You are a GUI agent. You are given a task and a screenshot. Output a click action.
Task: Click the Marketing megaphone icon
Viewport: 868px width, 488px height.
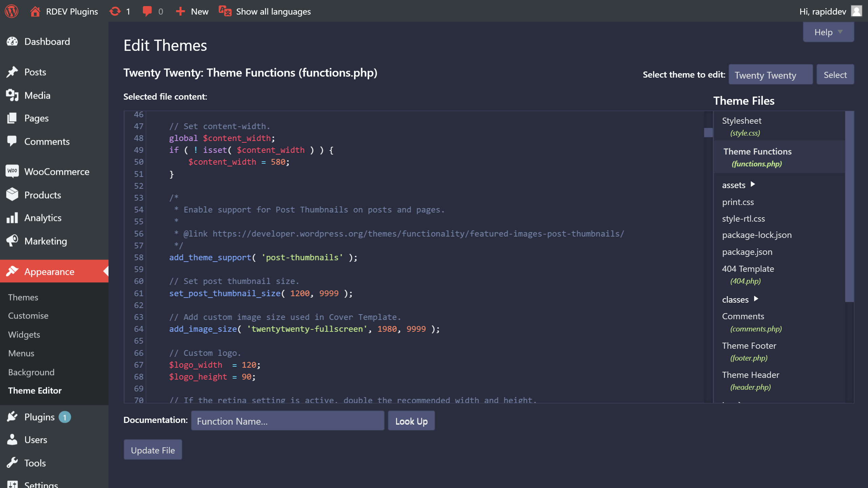12,241
